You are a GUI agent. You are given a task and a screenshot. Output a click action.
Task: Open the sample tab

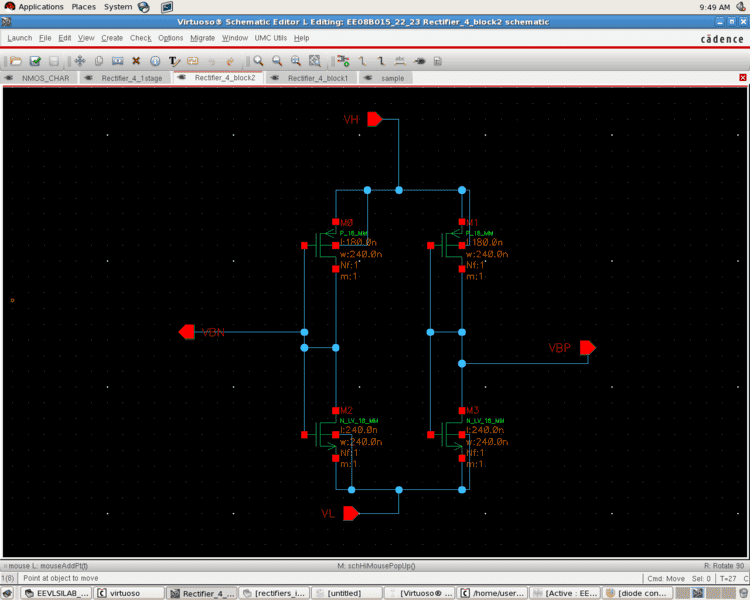(393, 77)
